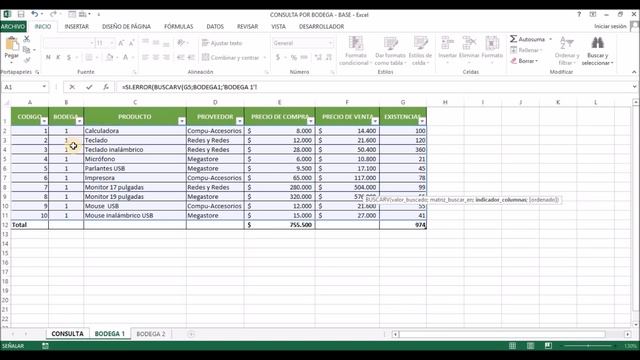Image resolution: width=640 pixels, height=360 pixels.
Task: Switch to the DESARROLLADOR tab
Action: [x=321, y=27]
